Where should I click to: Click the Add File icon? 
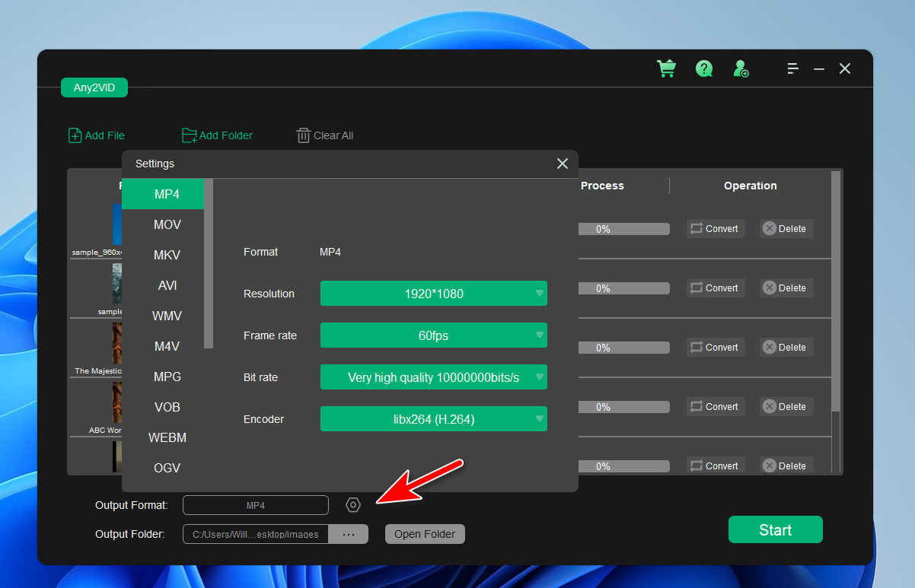pyautogui.click(x=75, y=135)
